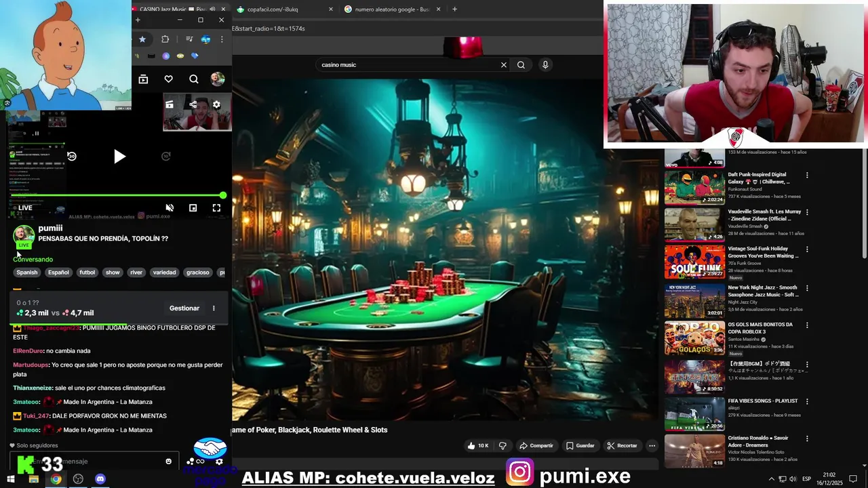Open options for OS GOLS MAIS BONITOS video
The image size is (868, 488).
(x=807, y=325)
